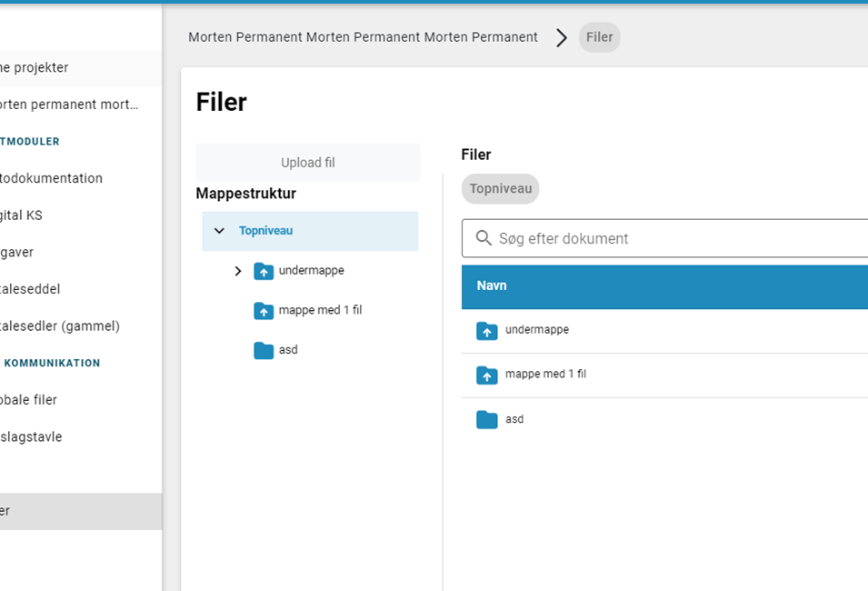Screen dimensions: 868x591
Task: Open the asd row in file list
Action: pos(664,419)
